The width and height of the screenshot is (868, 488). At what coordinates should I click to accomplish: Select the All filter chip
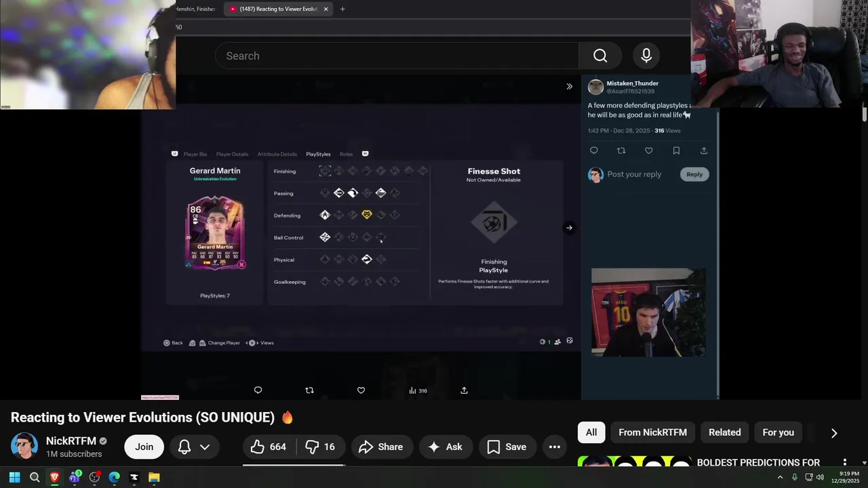pos(591,432)
